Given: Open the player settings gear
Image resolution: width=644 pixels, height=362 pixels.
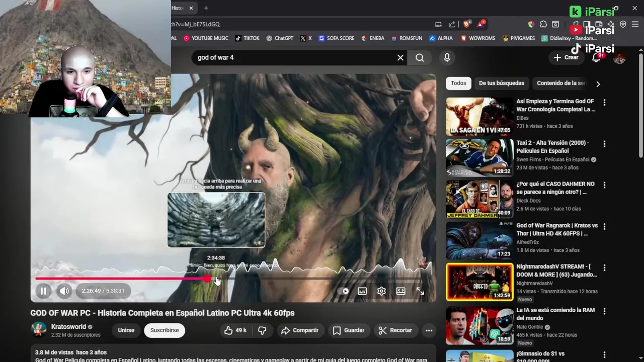Looking at the screenshot, I should pos(381,291).
